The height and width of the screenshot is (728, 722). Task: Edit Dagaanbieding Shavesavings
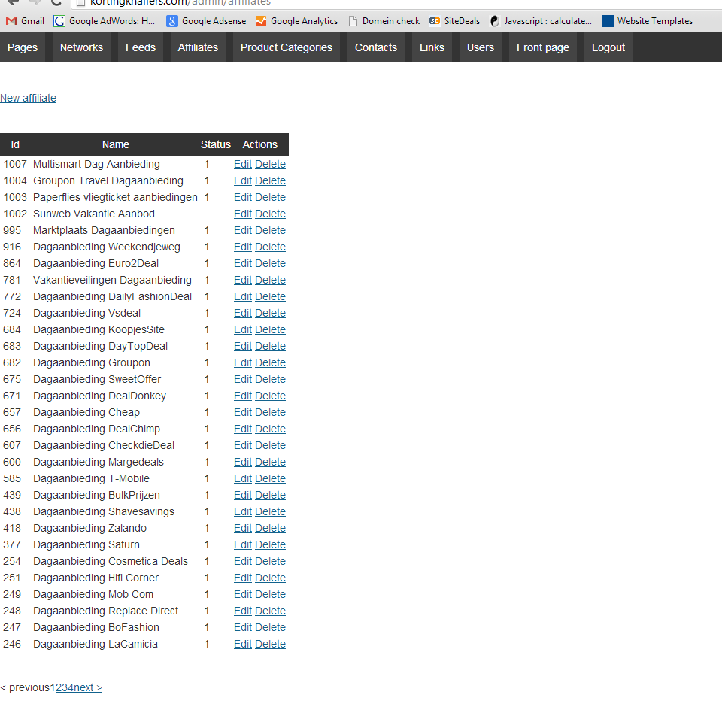tap(242, 511)
